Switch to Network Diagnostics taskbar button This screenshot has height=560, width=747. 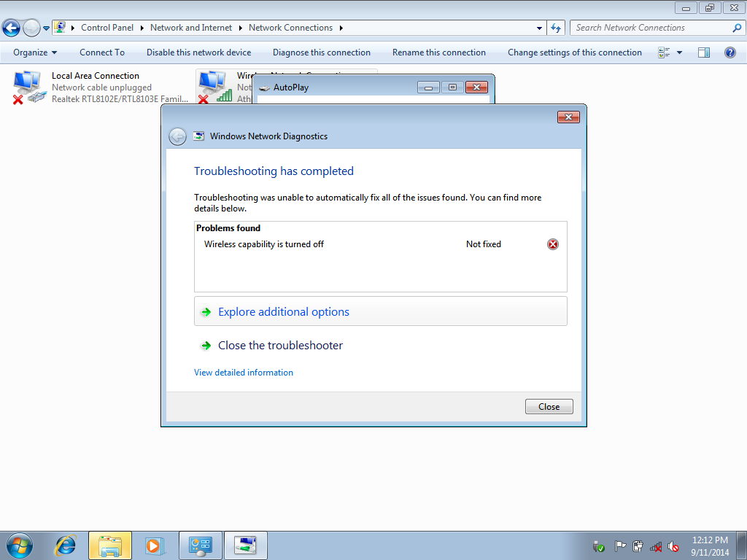click(246, 545)
